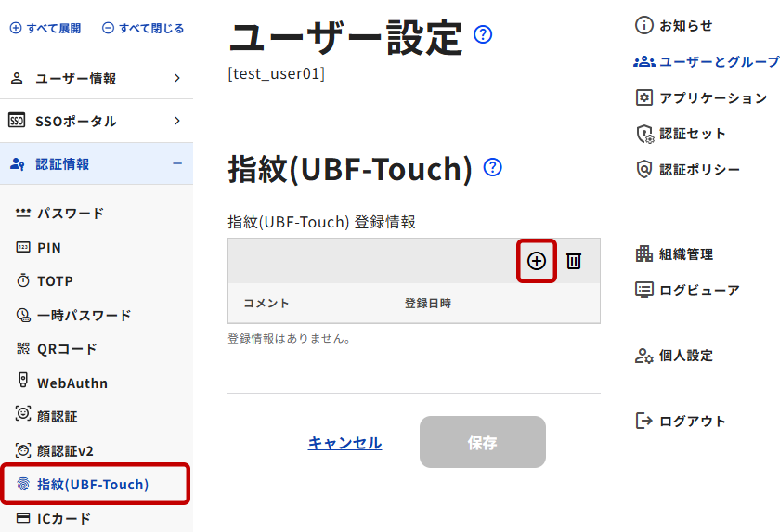Collapse all sections with すべて閉じる

coord(143,29)
